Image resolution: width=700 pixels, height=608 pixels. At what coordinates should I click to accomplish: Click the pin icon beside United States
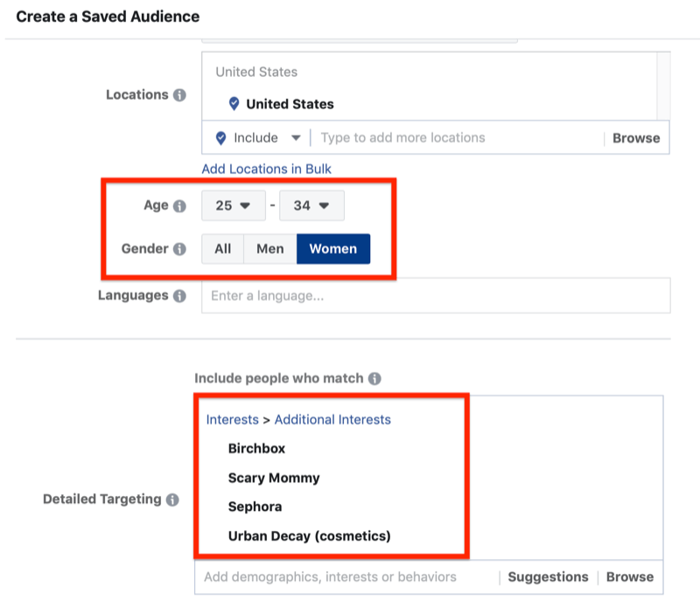(234, 104)
